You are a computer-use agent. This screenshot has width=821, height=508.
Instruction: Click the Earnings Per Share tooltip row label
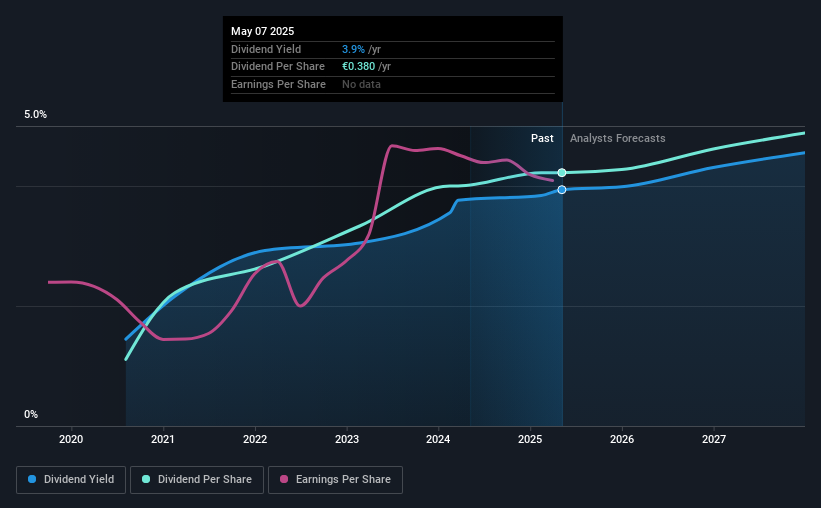point(279,84)
